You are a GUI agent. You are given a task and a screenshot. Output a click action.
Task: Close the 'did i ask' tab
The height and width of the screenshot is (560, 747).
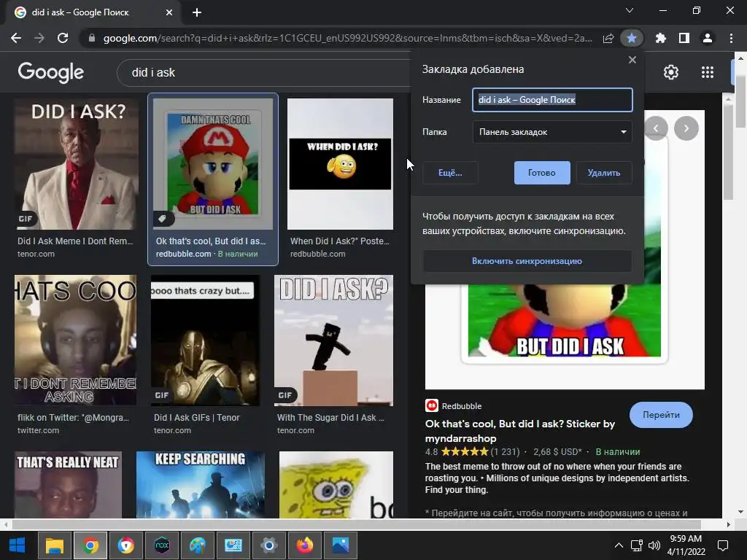tap(169, 12)
